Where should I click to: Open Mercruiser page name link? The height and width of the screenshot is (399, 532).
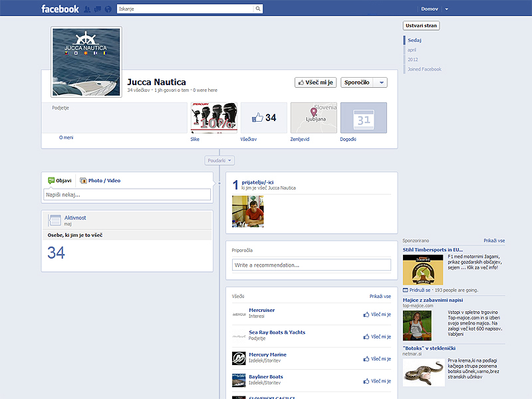(x=261, y=310)
